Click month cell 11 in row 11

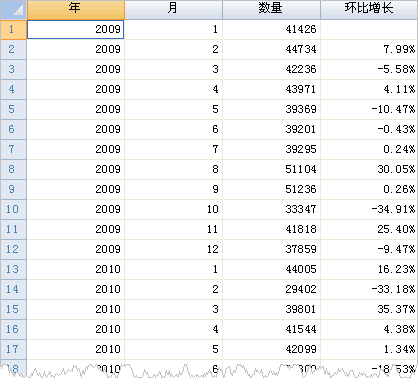173,230
